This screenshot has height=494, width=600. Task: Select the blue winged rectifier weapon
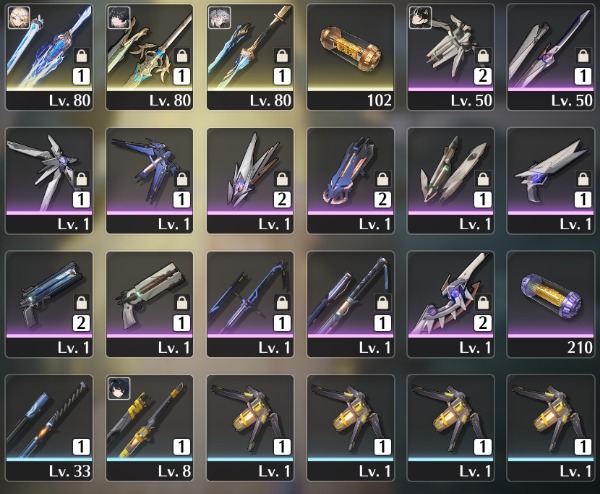coord(150,181)
